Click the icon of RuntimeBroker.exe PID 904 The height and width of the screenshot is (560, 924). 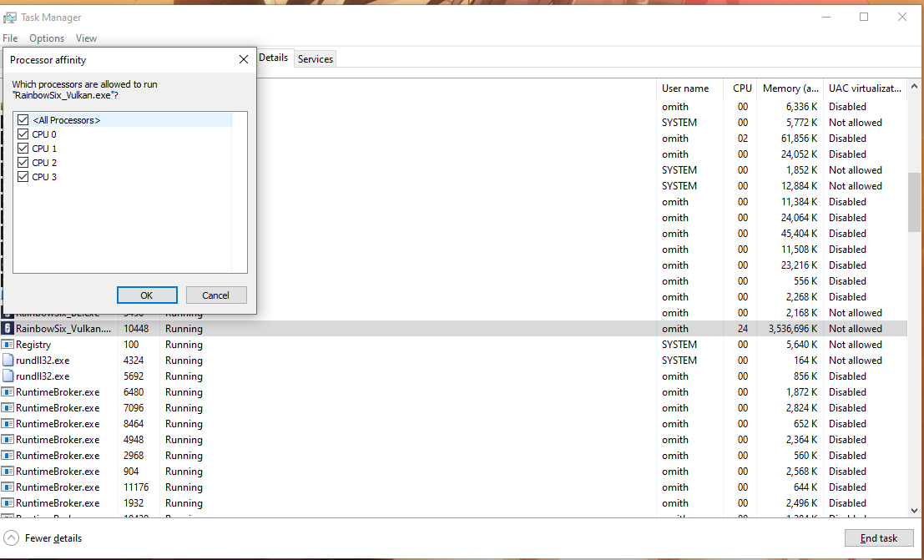(8, 472)
